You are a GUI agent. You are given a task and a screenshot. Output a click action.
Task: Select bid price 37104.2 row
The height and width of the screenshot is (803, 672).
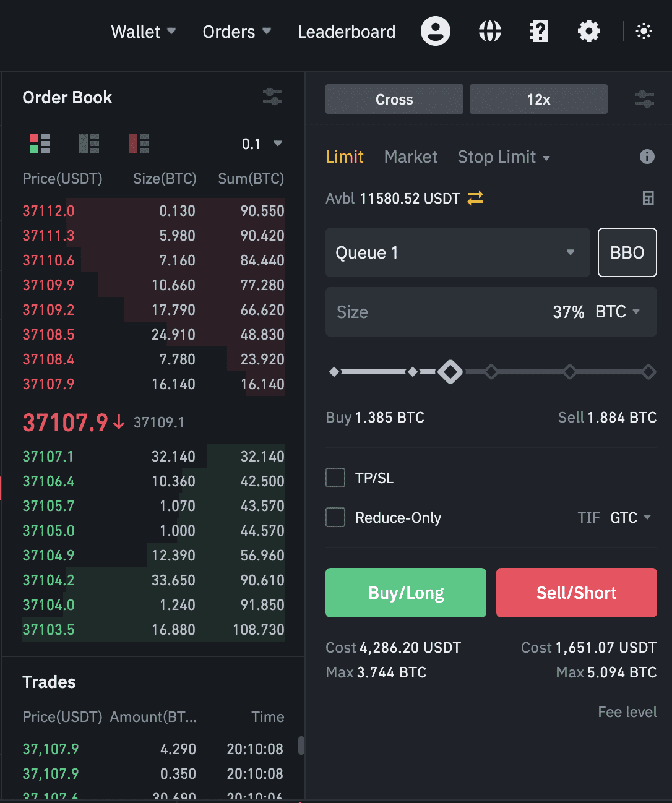point(153,580)
